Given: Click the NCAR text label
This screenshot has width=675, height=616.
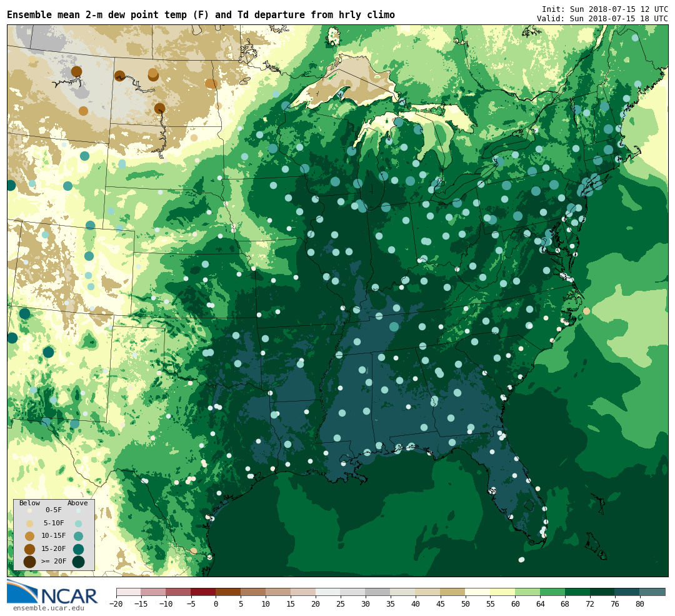Looking at the screenshot, I should [69, 596].
